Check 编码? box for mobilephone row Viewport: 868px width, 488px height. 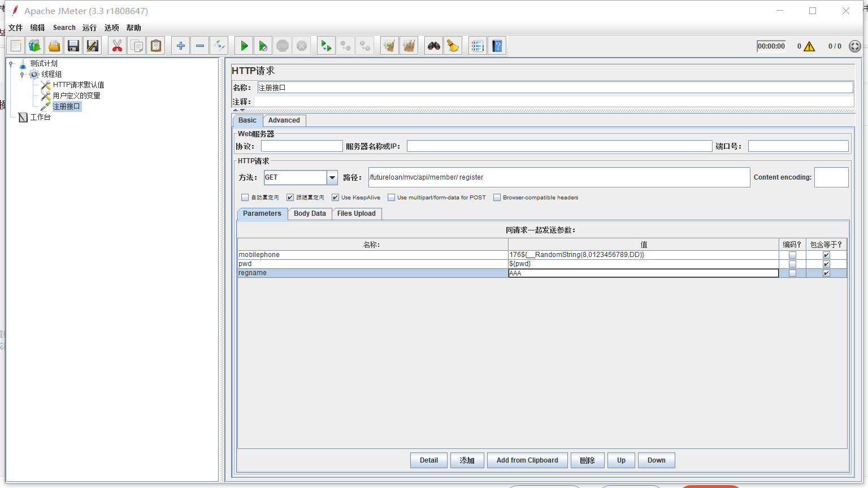(x=792, y=255)
